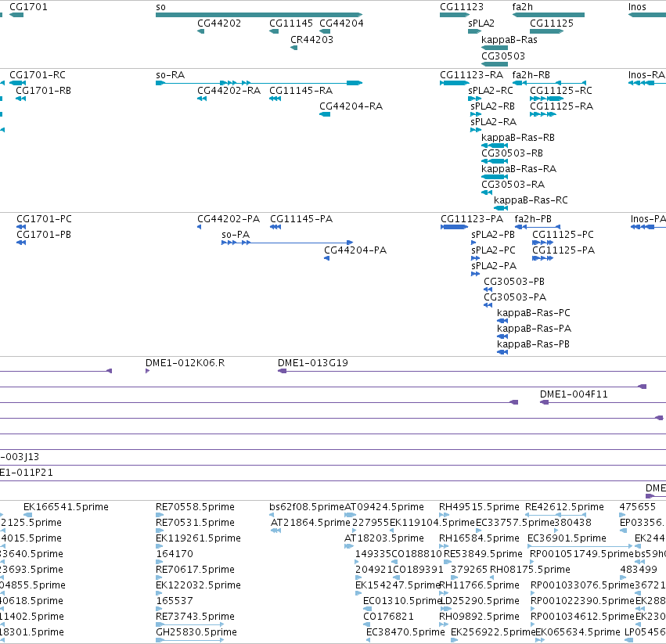Select the CG11123 gene bar

pos(455,15)
